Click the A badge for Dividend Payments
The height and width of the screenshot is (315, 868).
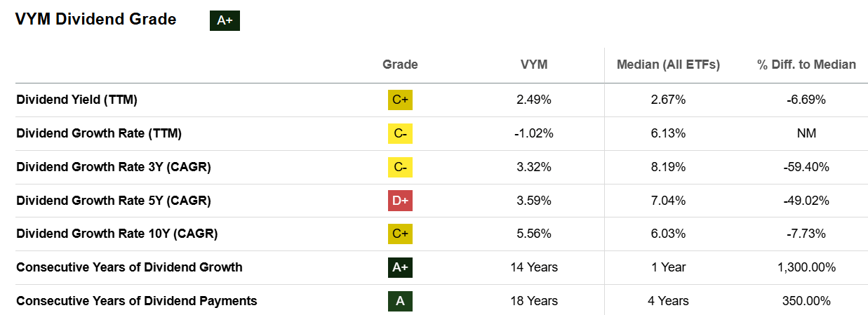pos(400,301)
